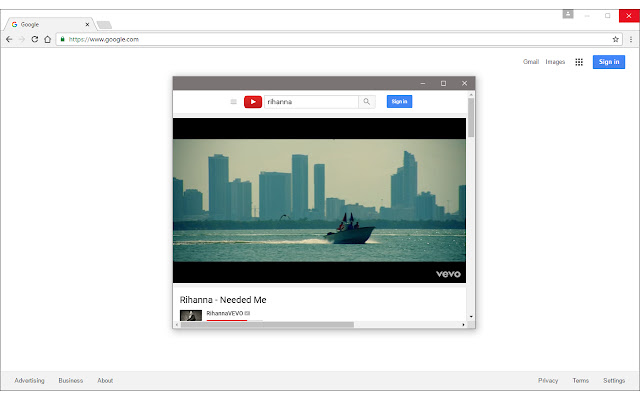Open the Images link

coord(555,62)
